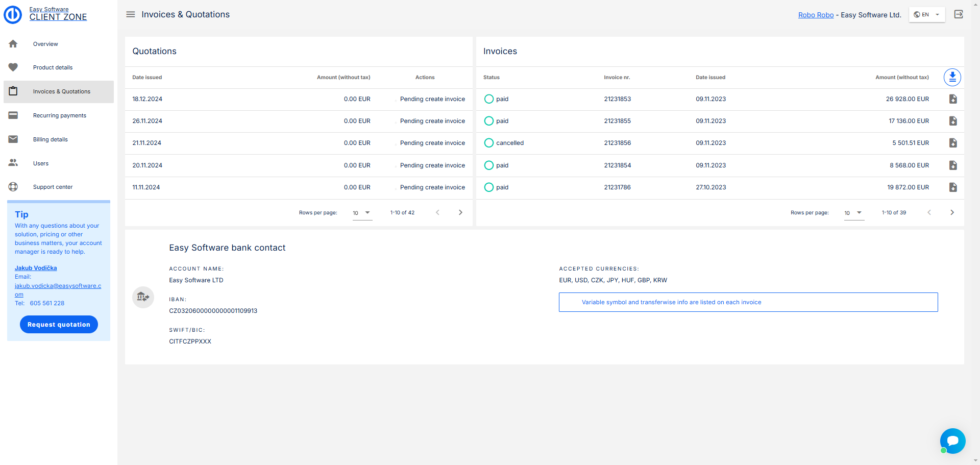The width and height of the screenshot is (980, 465).
Task: Click Pending create invoice for 18.12.2024 quotation
Action: pos(432,99)
